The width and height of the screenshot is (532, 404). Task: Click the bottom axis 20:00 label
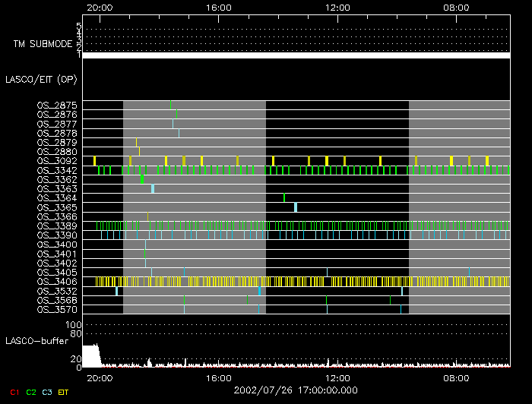pyautogui.click(x=100, y=378)
